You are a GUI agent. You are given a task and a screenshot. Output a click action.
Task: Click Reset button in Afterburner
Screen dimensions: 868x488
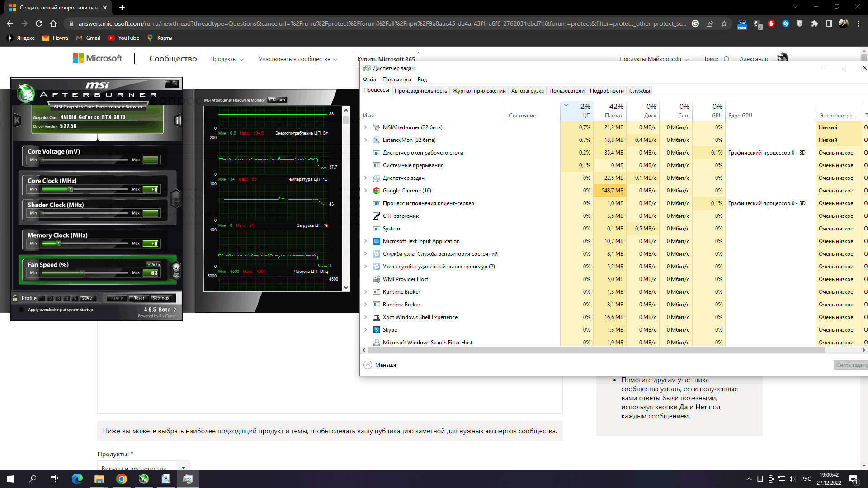pyautogui.click(x=139, y=298)
